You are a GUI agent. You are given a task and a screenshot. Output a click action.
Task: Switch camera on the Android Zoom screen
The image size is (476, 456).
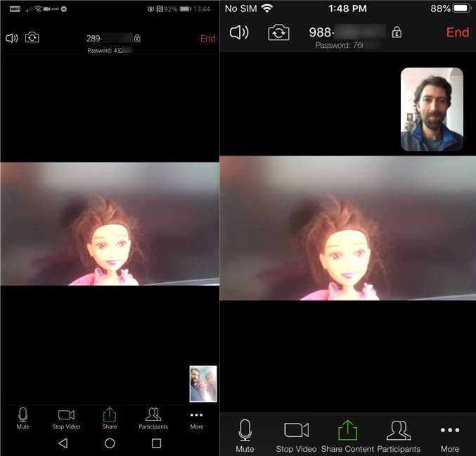(32, 37)
